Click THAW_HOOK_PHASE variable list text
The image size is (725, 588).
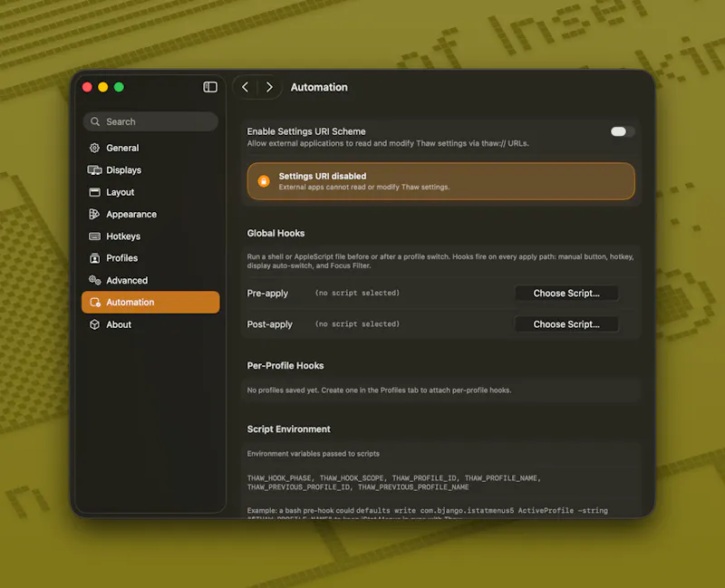pyautogui.click(x=393, y=483)
